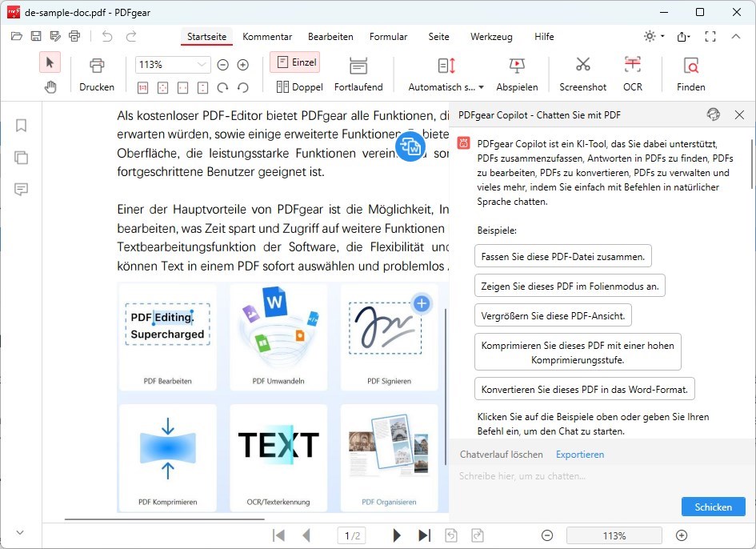The width and height of the screenshot is (756, 549).
Task: Click the fit width icon
Action: point(182,88)
